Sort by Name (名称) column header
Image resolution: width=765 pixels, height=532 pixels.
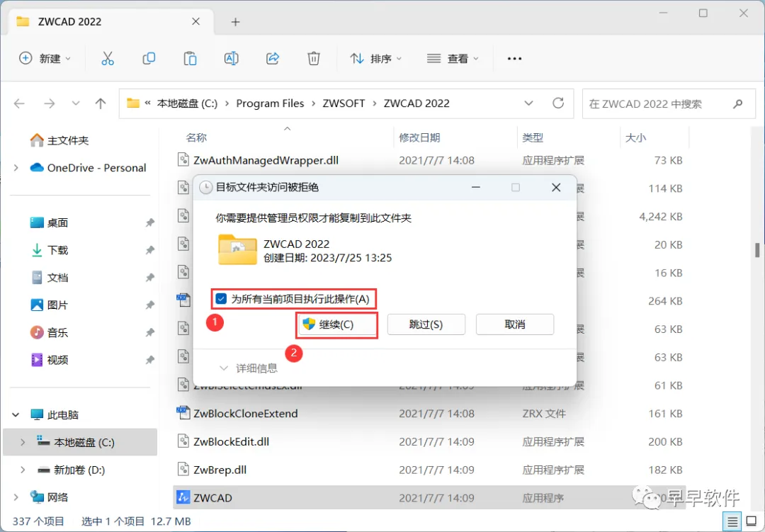pos(196,137)
